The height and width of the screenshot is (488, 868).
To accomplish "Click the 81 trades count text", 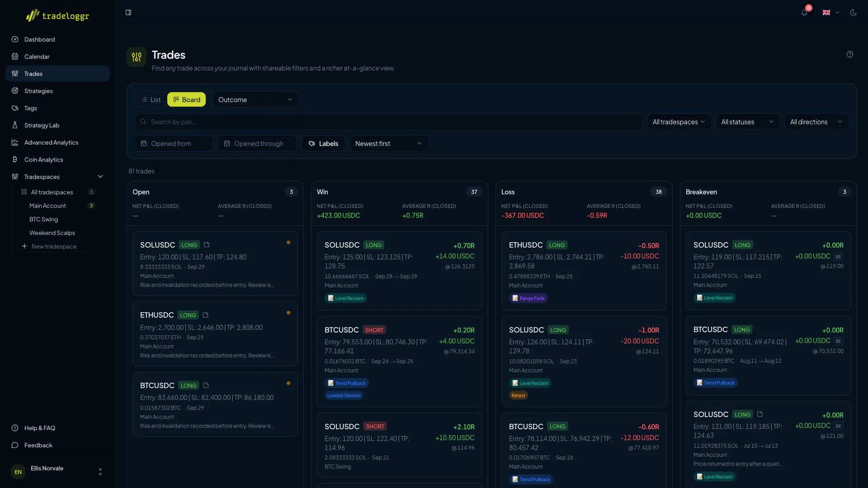I will tap(142, 171).
